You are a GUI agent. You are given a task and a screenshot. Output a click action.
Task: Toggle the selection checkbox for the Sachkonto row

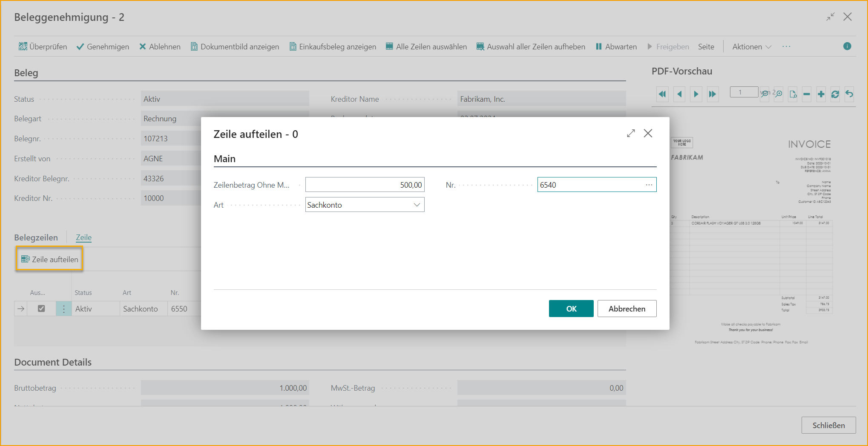click(x=41, y=309)
